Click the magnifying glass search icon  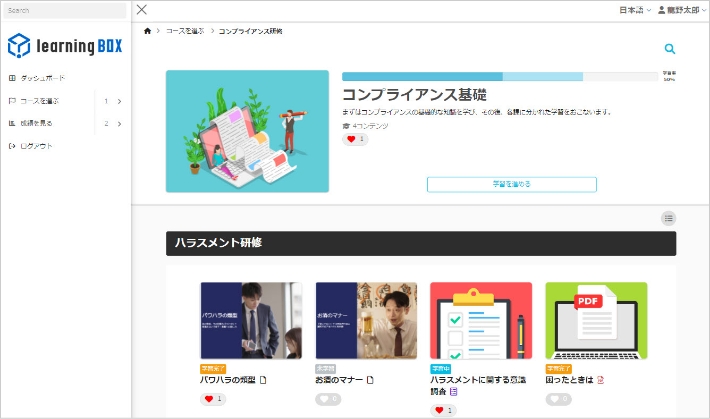coord(669,49)
